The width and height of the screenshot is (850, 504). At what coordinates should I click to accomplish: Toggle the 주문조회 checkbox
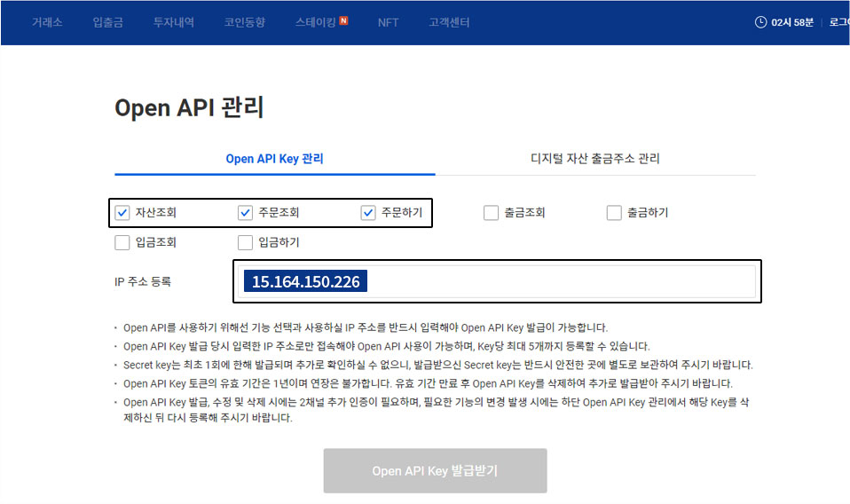tap(246, 213)
